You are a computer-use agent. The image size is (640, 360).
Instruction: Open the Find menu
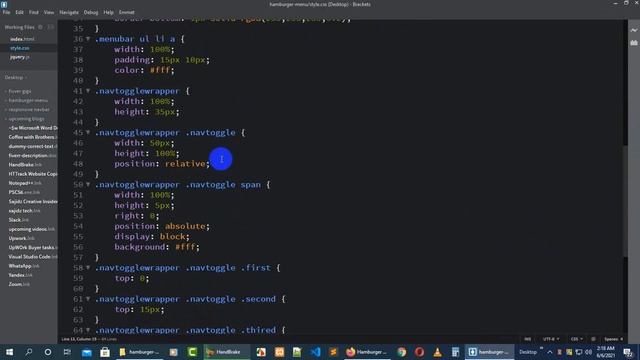[x=33, y=12]
